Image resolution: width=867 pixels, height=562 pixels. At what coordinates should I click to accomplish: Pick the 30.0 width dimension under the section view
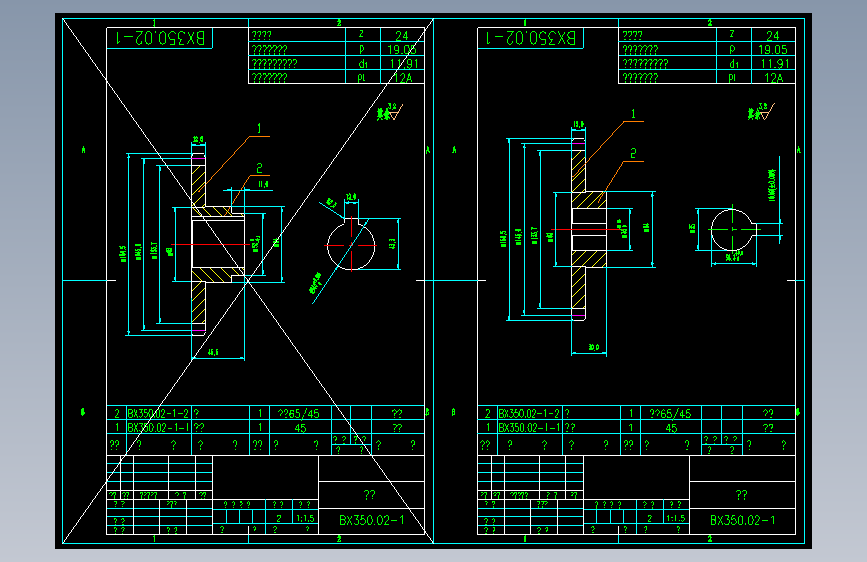click(593, 347)
